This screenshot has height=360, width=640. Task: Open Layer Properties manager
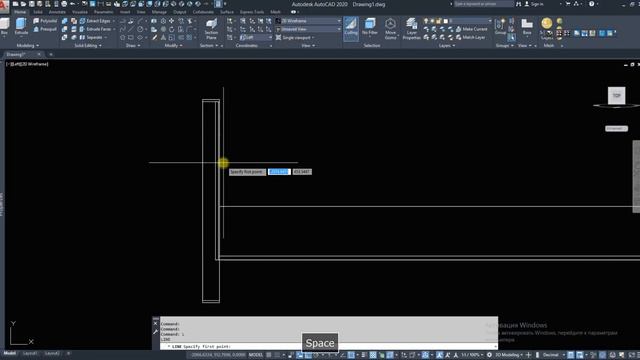click(411, 29)
